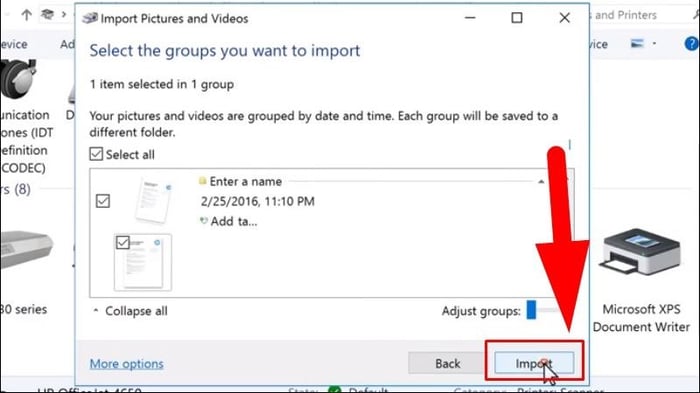The height and width of the screenshot is (393, 700).
Task: Select Microsoft XPS Document Writer printer
Action: pos(641,280)
